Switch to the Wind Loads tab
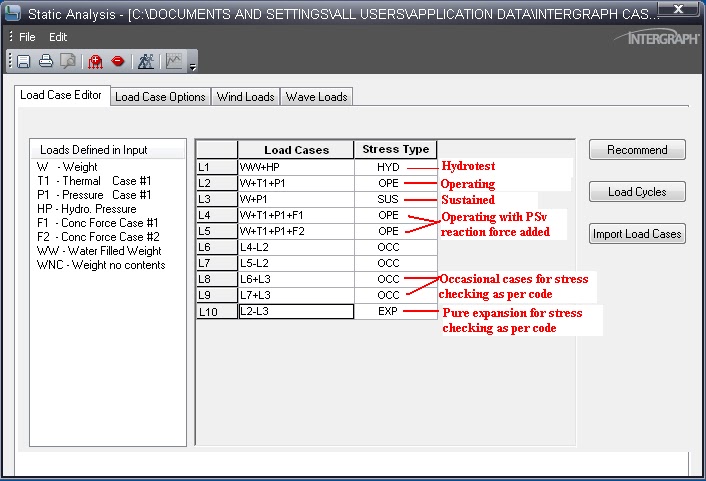This screenshot has height=481, width=706. [x=245, y=97]
